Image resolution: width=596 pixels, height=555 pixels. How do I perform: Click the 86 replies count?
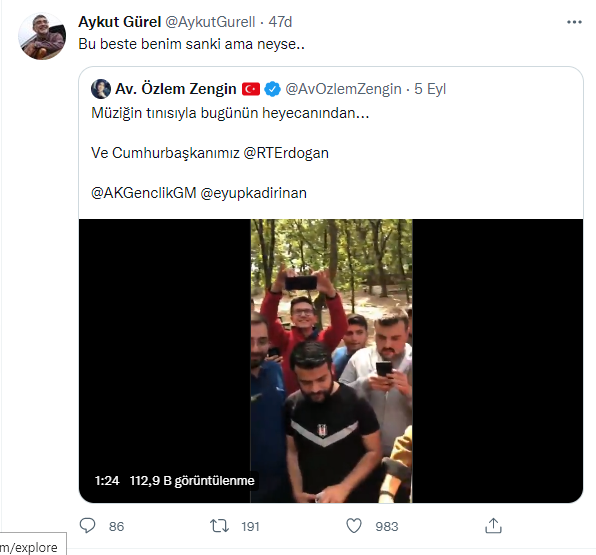pos(117,526)
